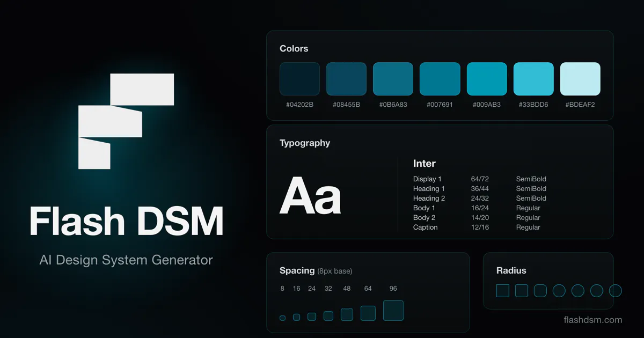Click the sharp-cornered square in Radius
Screen dimensions: 644x338
[x=503, y=291]
